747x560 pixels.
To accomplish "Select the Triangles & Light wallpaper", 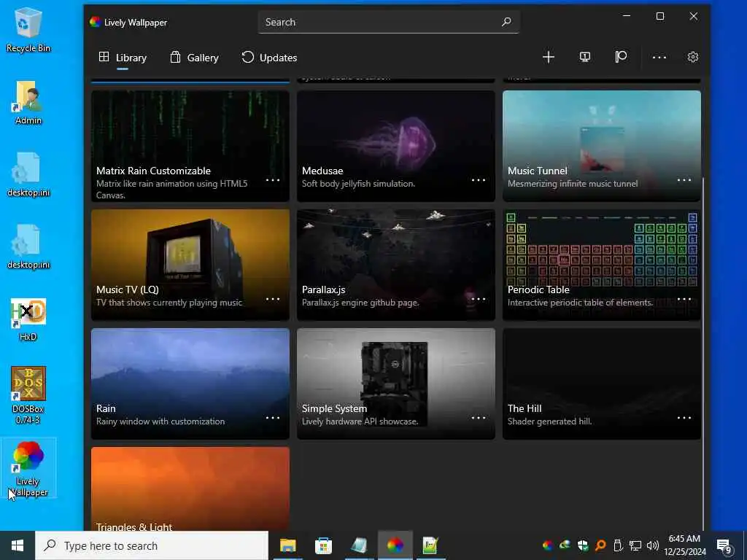I will pos(190,489).
